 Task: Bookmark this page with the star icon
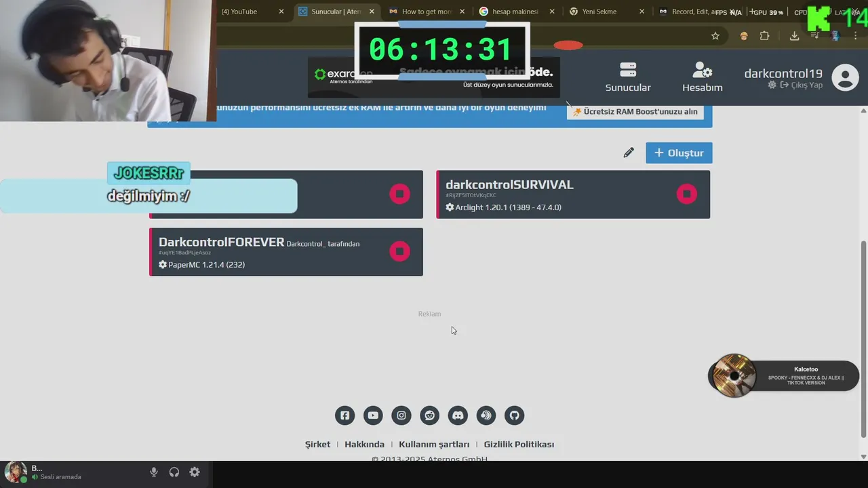[715, 36]
